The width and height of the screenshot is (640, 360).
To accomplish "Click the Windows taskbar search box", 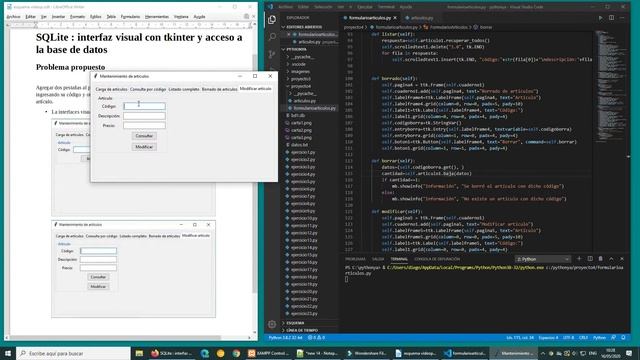I will coord(73,353).
